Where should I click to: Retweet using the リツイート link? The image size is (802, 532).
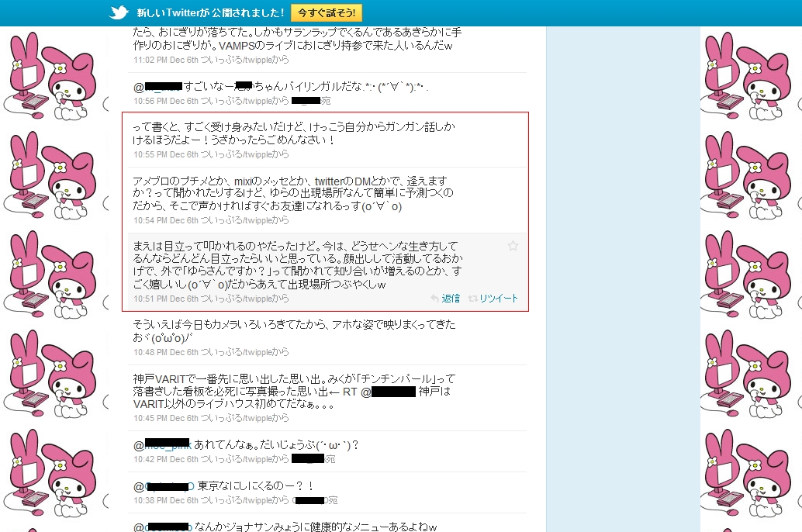498,299
